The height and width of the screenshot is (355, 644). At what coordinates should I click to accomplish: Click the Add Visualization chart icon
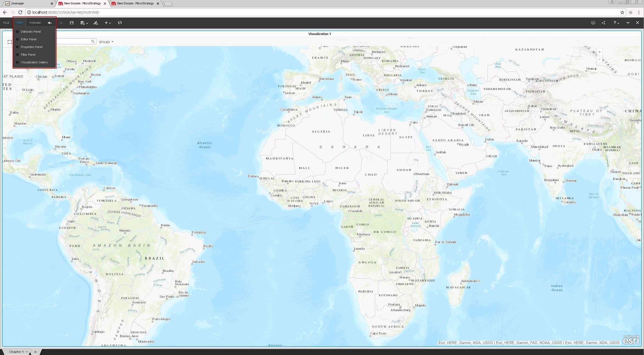96,23
